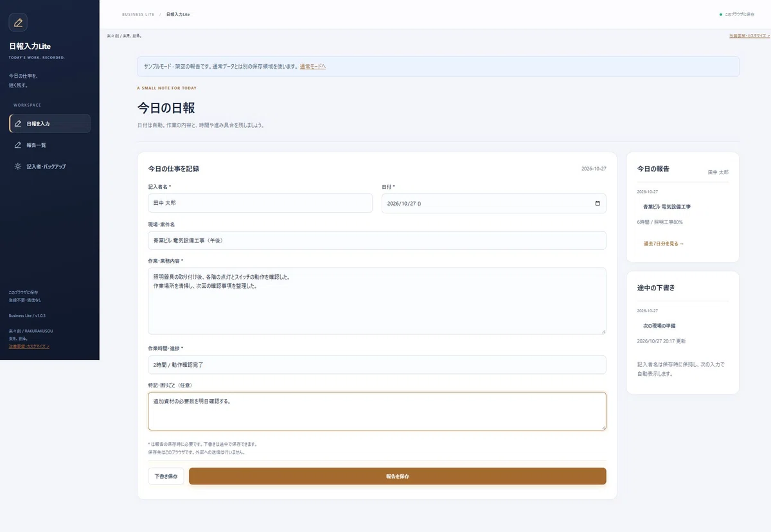Click 今日の仕事を記録 form heading
Image resolution: width=771 pixels, height=532 pixels.
pos(173,168)
